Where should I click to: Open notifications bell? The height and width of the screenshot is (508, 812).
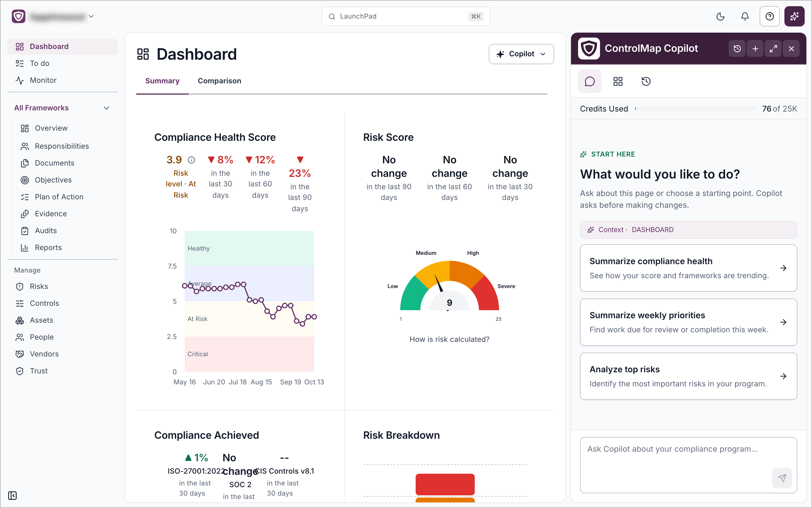tap(745, 16)
